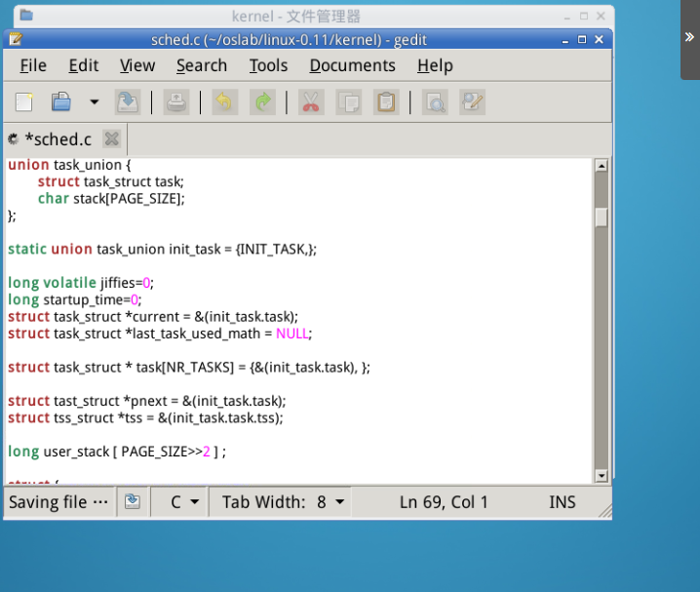The width and height of the screenshot is (700, 592).
Task: Open Find and Replace toolbar icon
Action: (472, 102)
